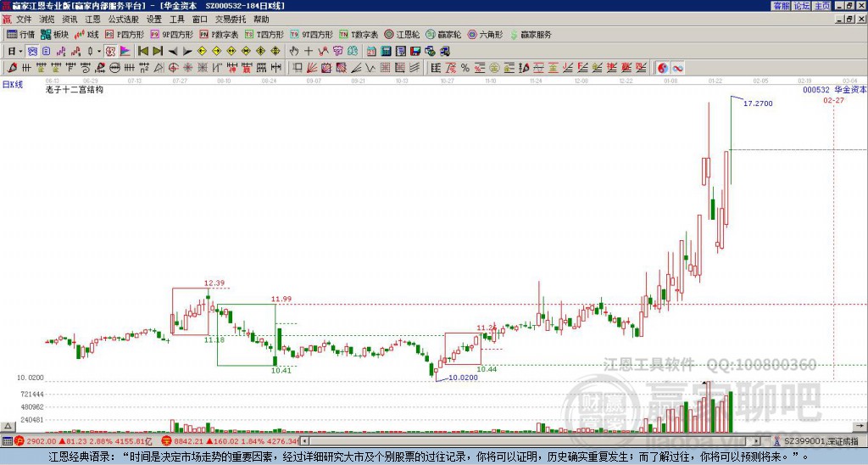Open the 帮助 menu
868x465 pixels.
coord(261,20)
